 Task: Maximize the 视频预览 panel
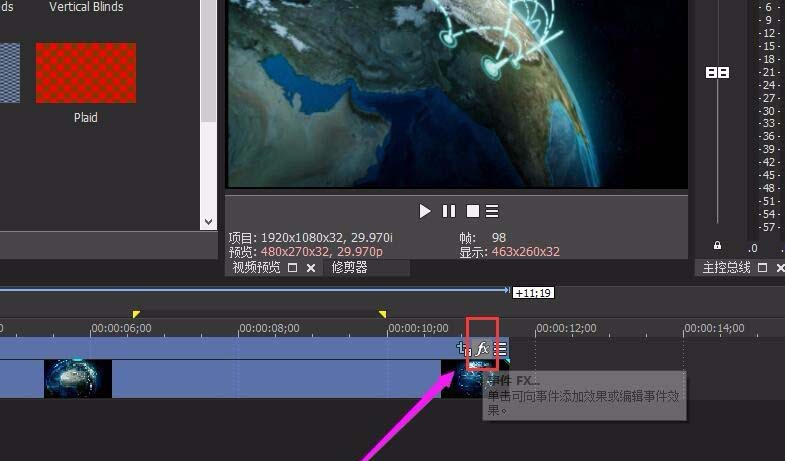(293, 268)
